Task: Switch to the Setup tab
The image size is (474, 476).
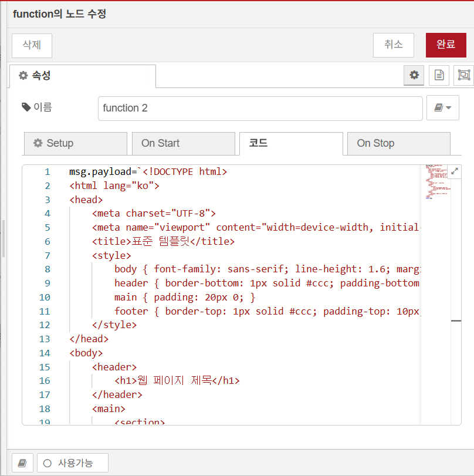Action: point(75,143)
